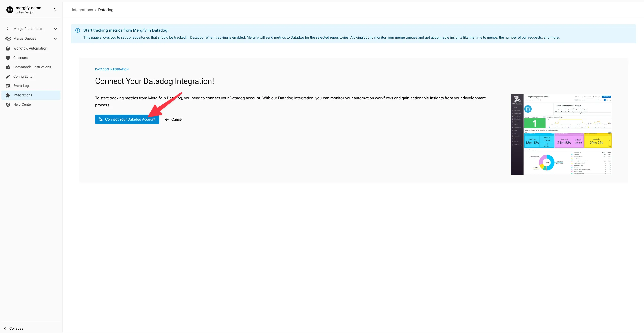Click Datadog breadcrumb navigation link

(x=105, y=9)
